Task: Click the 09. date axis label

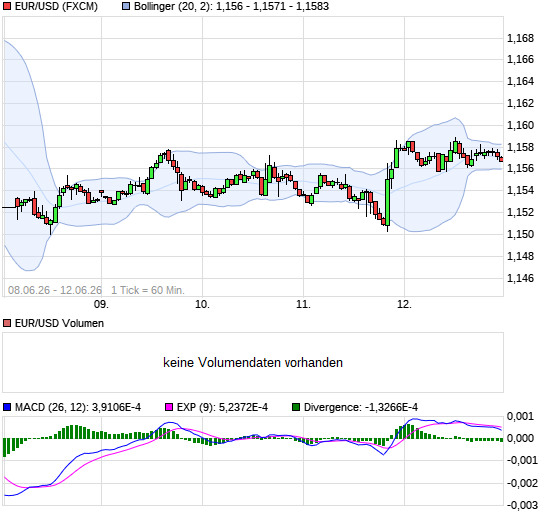Action: (101, 304)
